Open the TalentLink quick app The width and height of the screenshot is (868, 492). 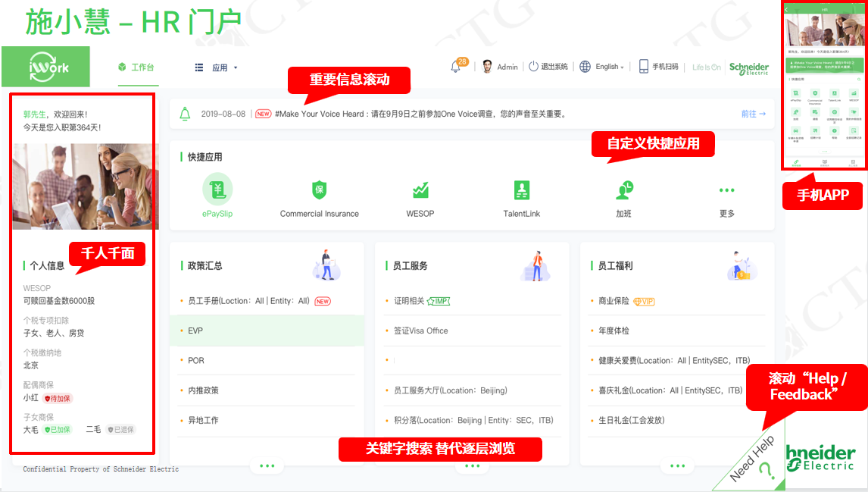521,199
